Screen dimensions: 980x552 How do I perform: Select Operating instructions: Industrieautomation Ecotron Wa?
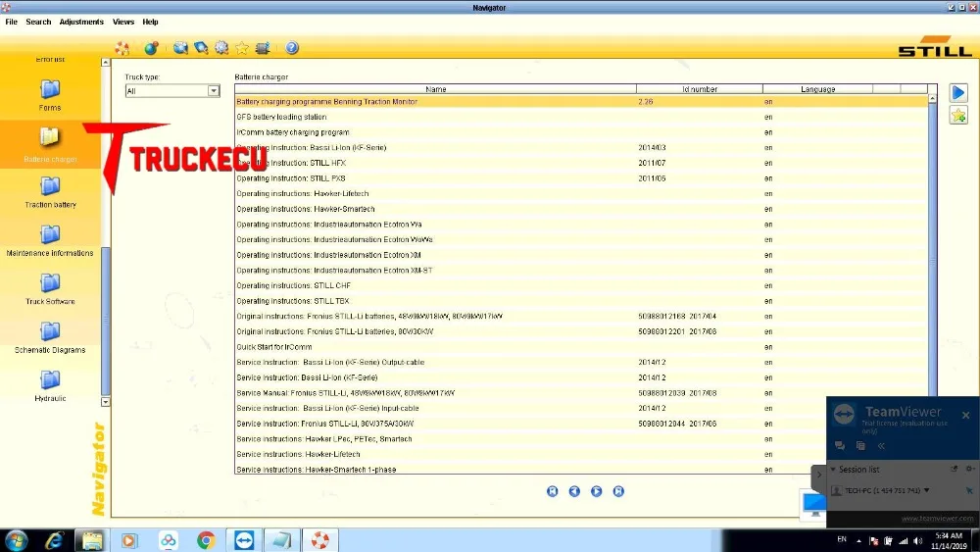pyautogui.click(x=581, y=225)
